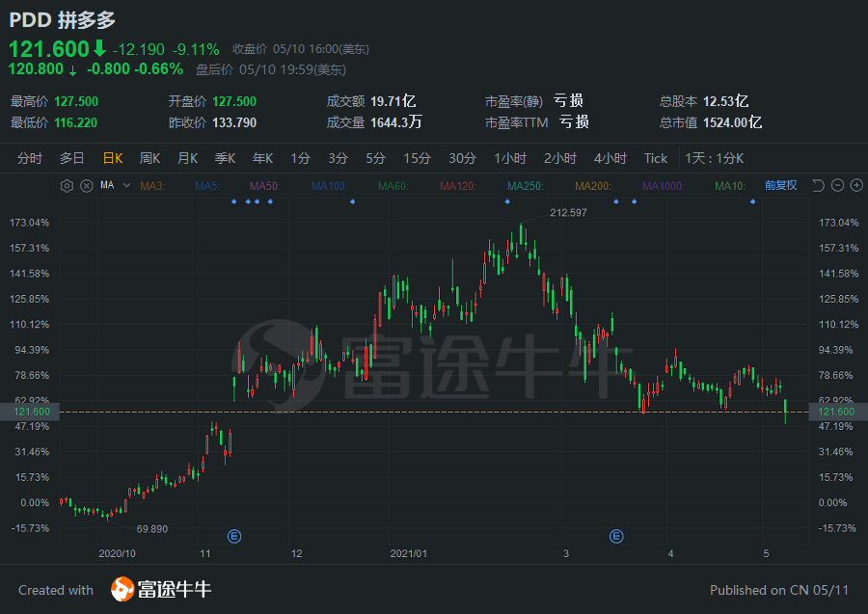The image size is (868, 614).
Task: Toggle the MA5 moving average line
Action: [207, 186]
